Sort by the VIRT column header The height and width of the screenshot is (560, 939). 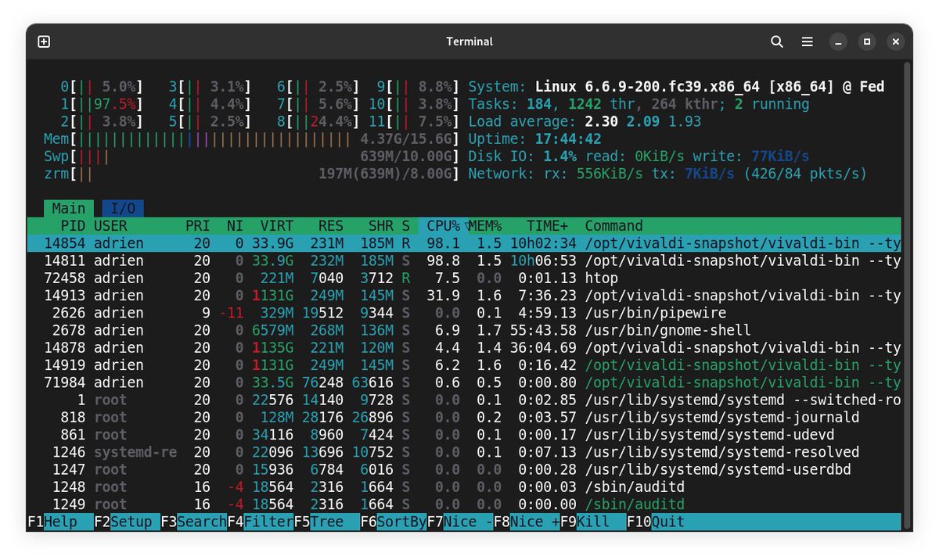pos(277,226)
